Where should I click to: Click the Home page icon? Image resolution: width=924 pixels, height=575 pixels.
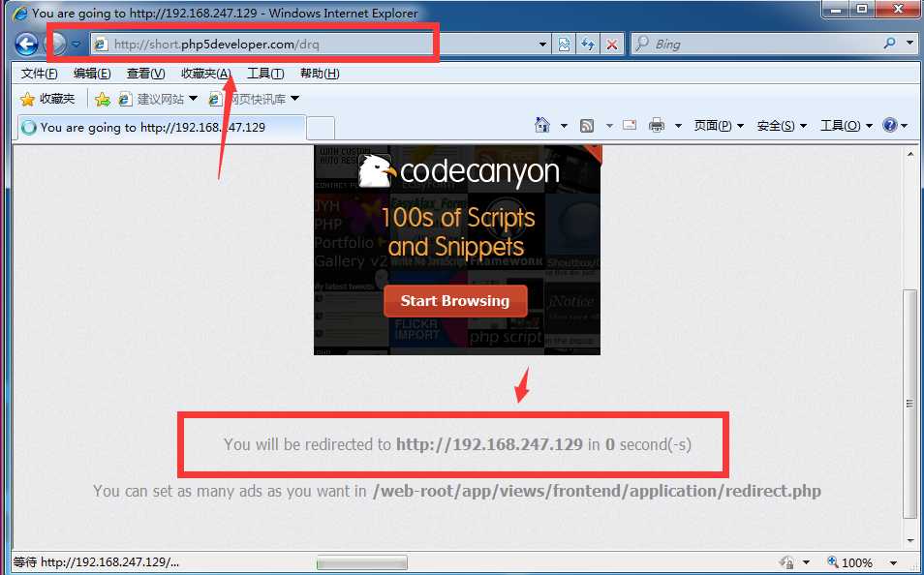tap(542, 125)
